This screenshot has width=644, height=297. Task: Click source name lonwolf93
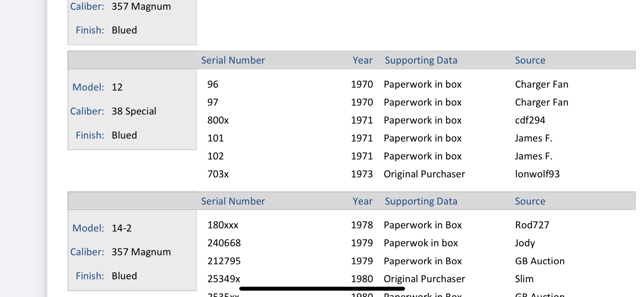[537, 174]
